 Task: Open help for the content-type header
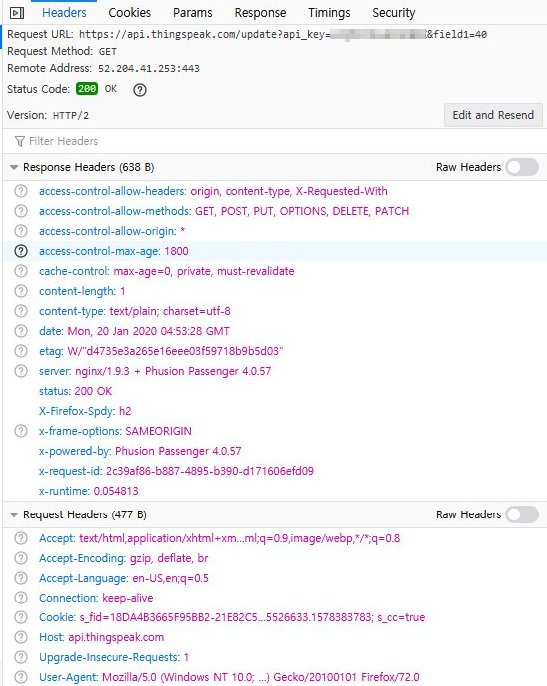point(21,311)
